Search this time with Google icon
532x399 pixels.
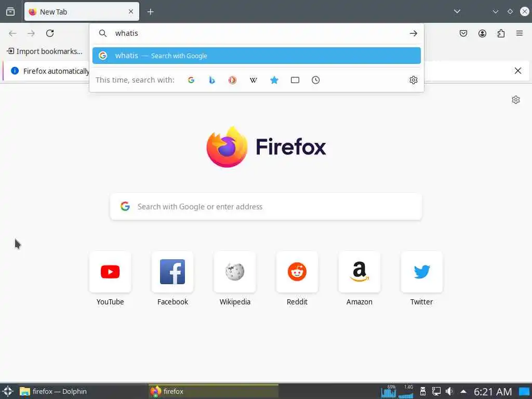tap(191, 80)
